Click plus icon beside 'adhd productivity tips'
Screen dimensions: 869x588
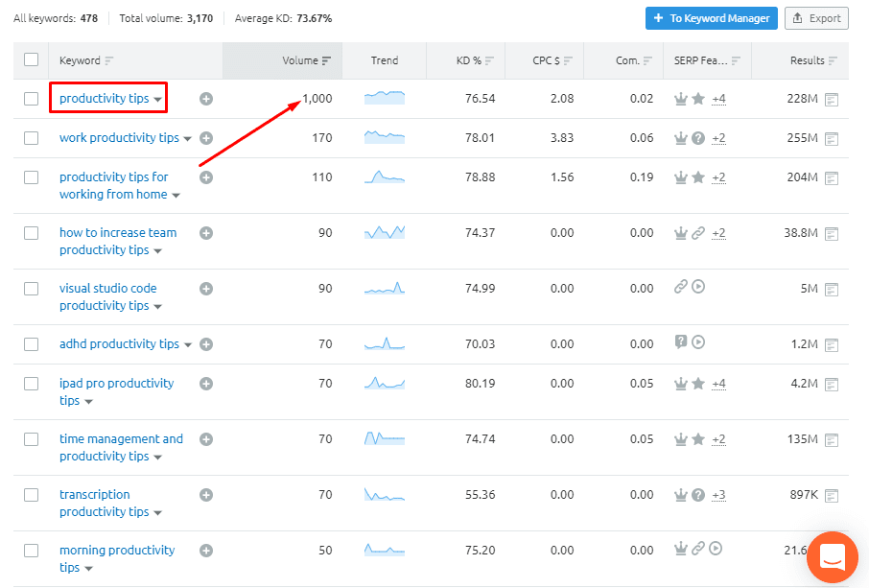click(x=206, y=344)
